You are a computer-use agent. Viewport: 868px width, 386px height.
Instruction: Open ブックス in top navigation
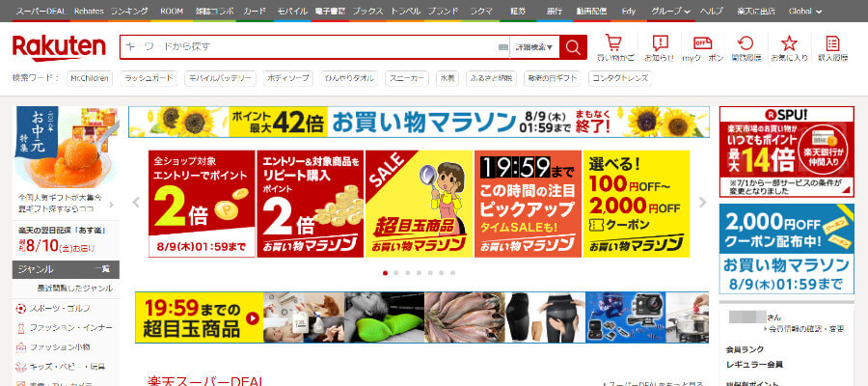coord(367,11)
